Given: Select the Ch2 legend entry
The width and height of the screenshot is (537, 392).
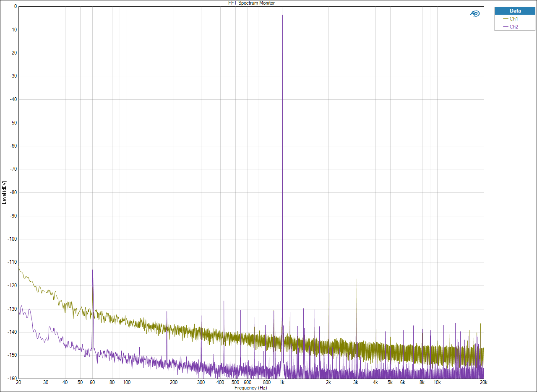Looking at the screenshot, I should click(510, 26).
